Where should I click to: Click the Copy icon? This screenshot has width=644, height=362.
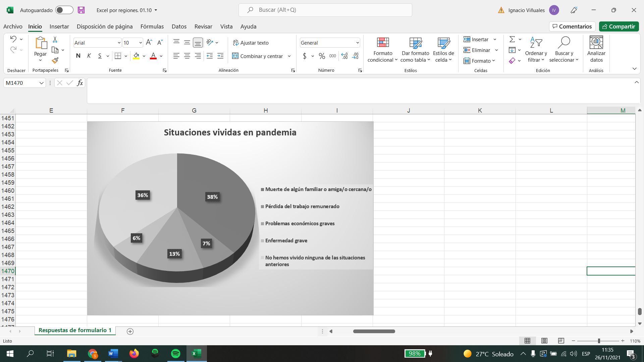point(55,50)
